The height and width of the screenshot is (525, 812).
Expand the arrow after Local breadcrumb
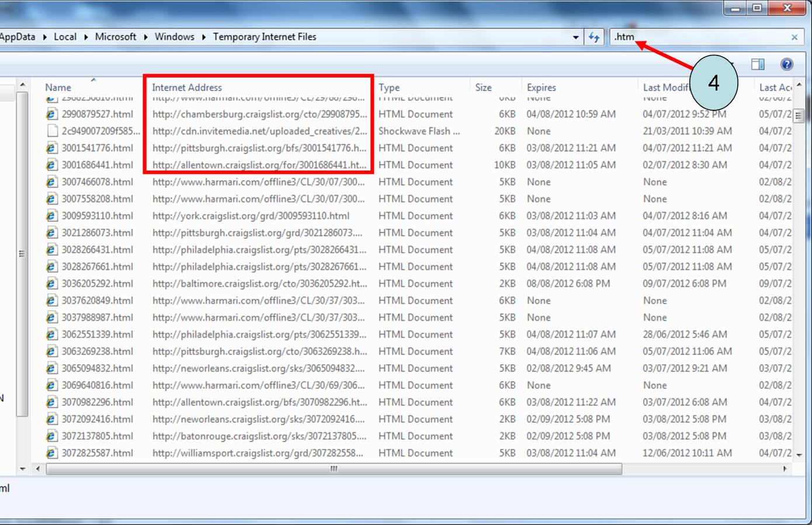(x=86, y=37)
